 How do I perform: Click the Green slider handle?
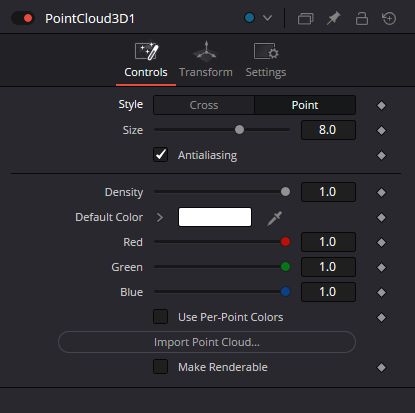pyautogui.click(x=285, y=267)
